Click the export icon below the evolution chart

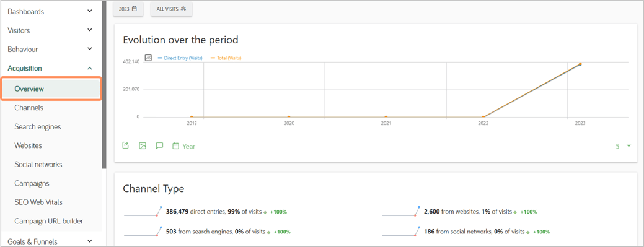coord(126,145)
